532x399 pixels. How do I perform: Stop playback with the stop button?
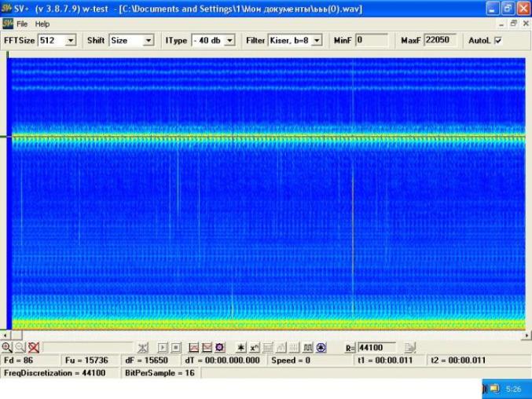[176, 347]
